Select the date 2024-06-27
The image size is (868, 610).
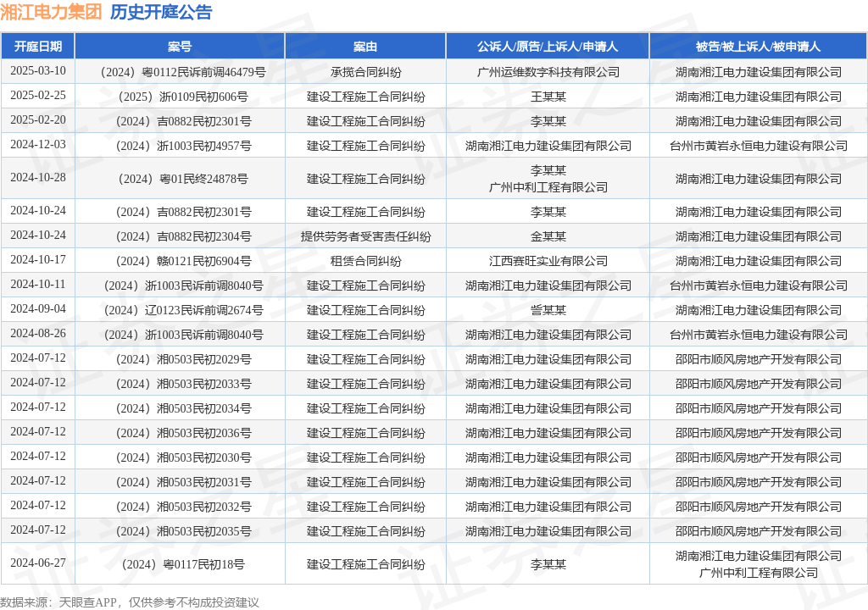tap(37, 563)
